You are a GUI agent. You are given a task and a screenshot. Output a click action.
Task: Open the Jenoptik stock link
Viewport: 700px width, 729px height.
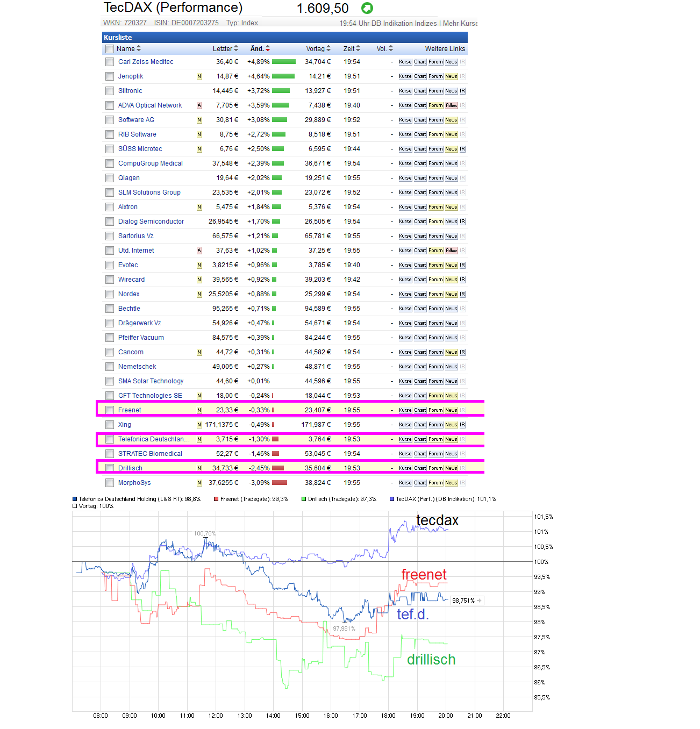click(x=131, y=76)
